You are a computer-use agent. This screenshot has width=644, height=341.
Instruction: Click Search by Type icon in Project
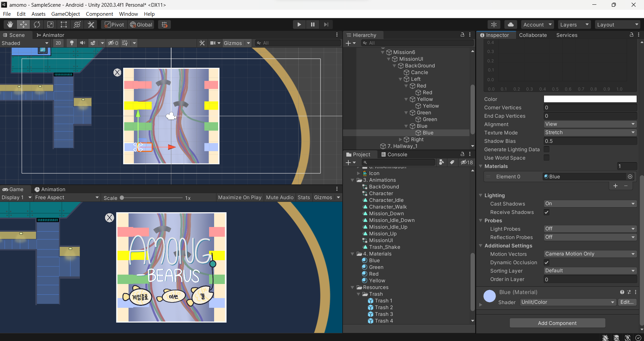click(442, 162)
